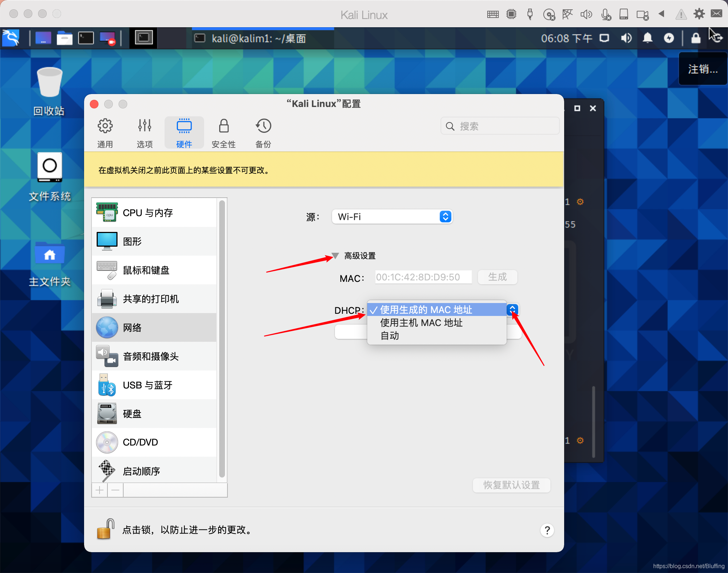Click the MAC address field
This screenshot has height=573, width=728.
423,277
